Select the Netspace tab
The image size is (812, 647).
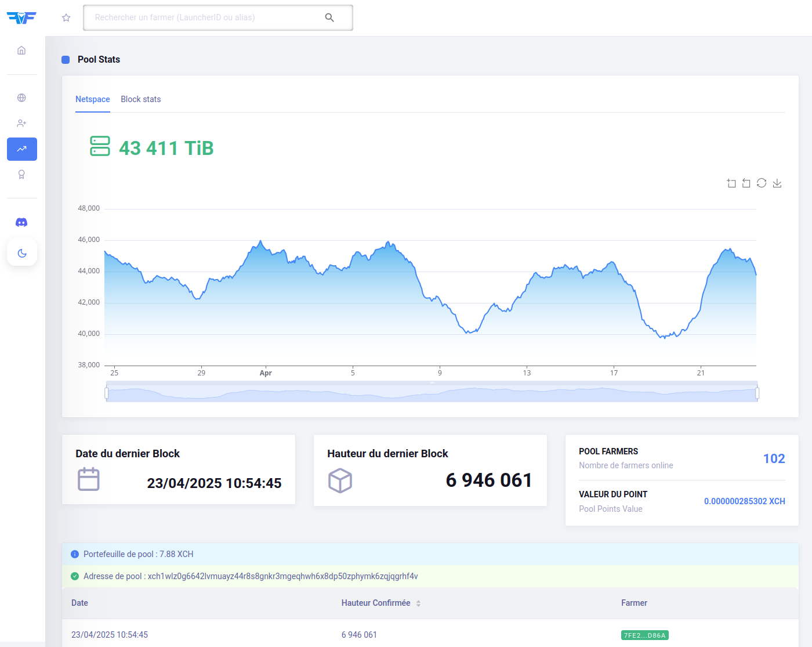[93, 99]
